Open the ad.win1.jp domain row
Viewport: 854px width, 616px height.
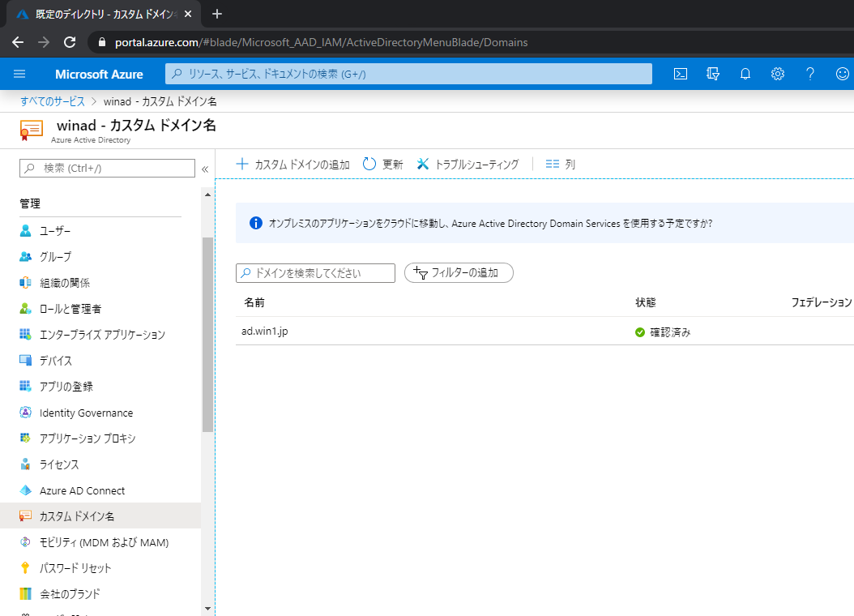pyautogui.click(x=544, y=332)
